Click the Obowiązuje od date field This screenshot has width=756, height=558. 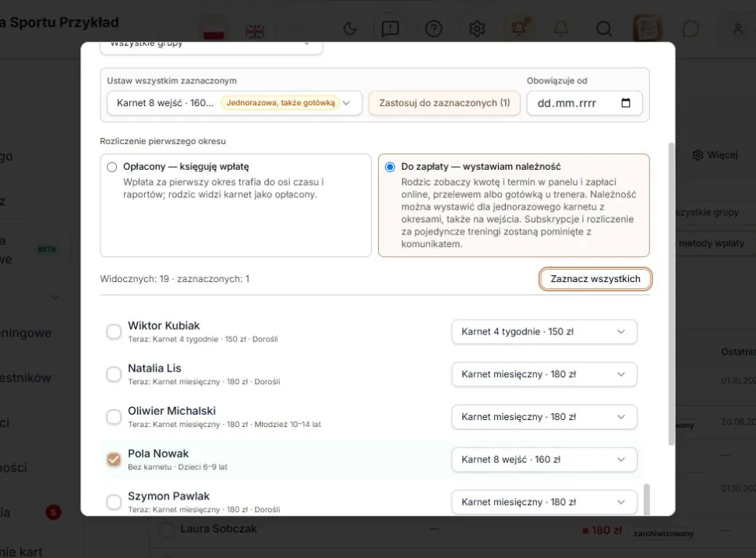pos(585,103)
